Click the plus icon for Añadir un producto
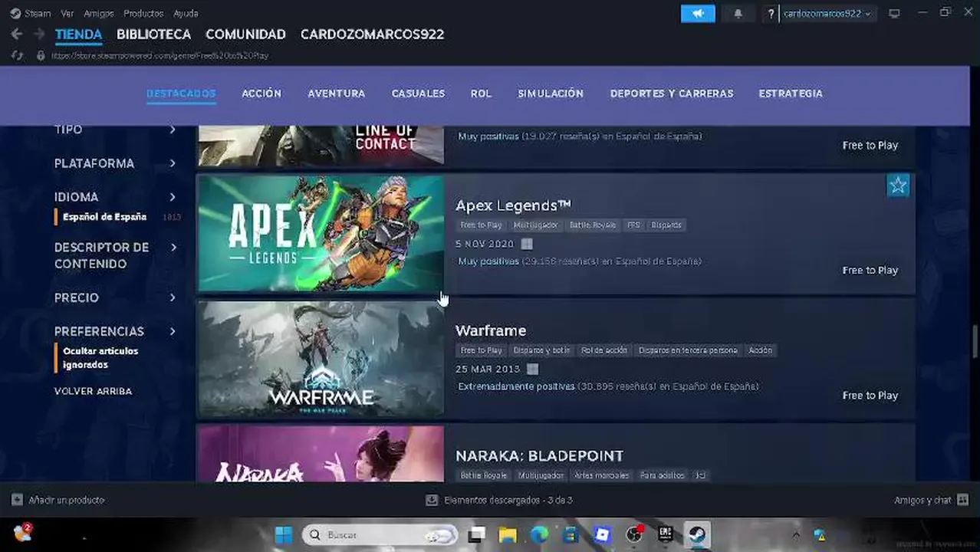Image resolution: width=980 pixels, height=552 pixels. click(x=17, y=500)
